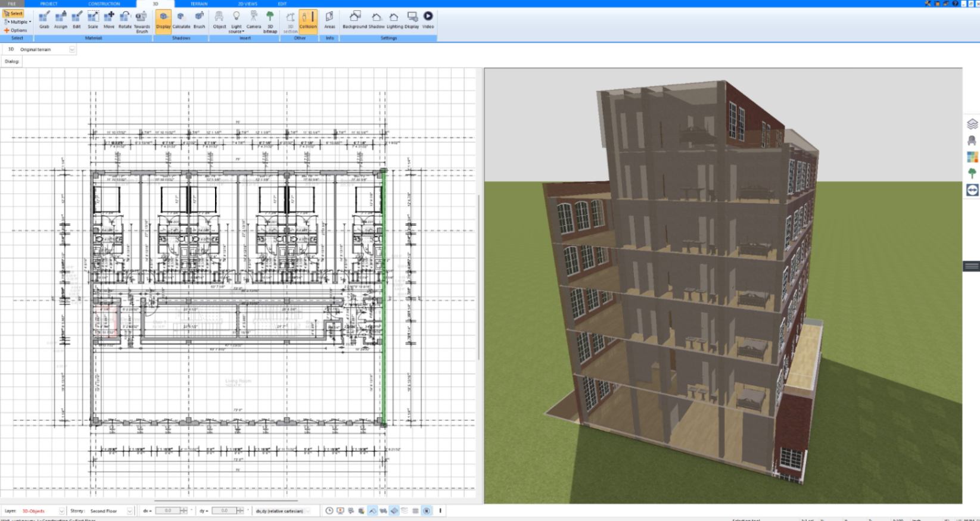Select the Grab material tool
This screenshot has width=980, height=521.
(44, 20)
